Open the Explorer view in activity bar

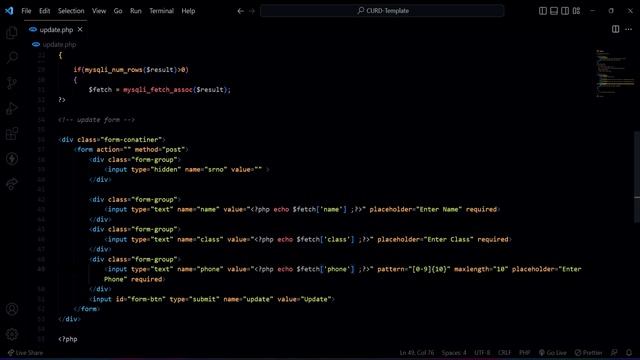coord(12,32)
